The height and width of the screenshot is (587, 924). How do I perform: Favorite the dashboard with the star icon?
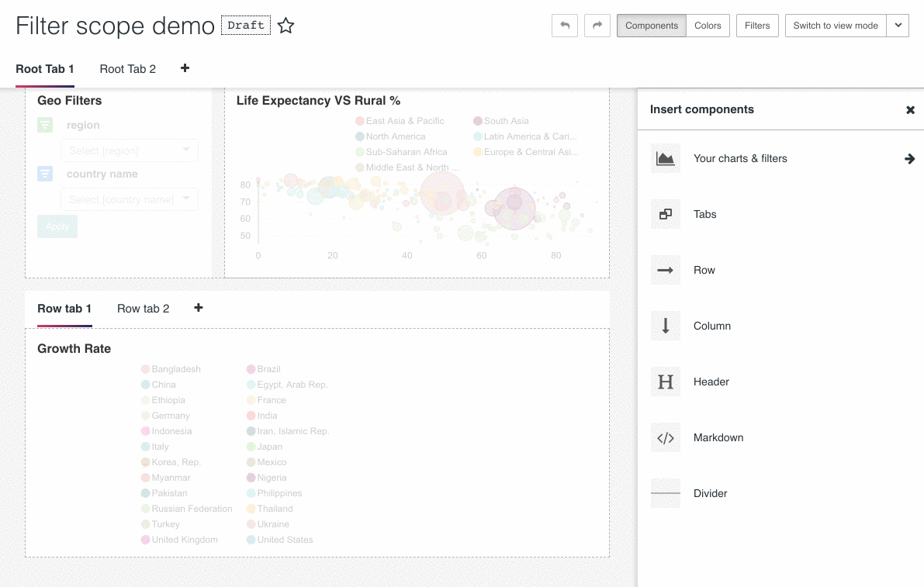[x=286, y=26]
